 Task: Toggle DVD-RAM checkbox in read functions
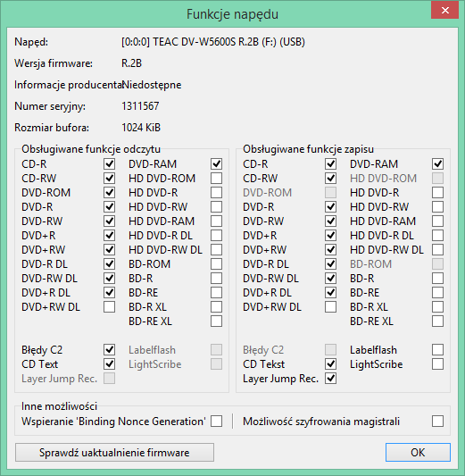pos(216,164)
